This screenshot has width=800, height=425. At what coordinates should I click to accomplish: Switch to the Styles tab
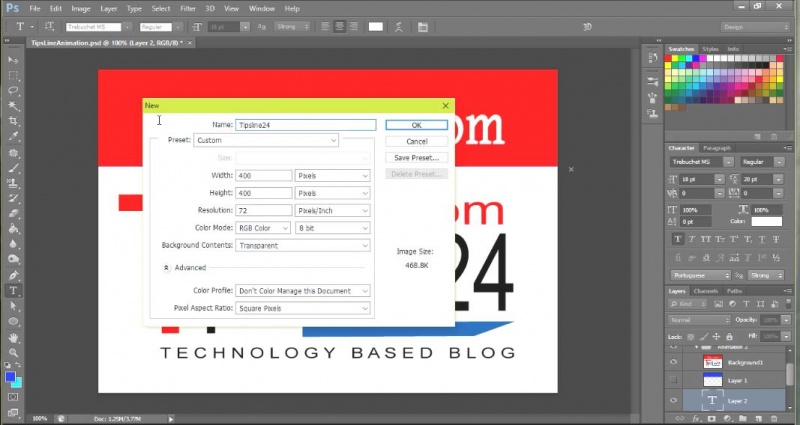click(710, 49)
